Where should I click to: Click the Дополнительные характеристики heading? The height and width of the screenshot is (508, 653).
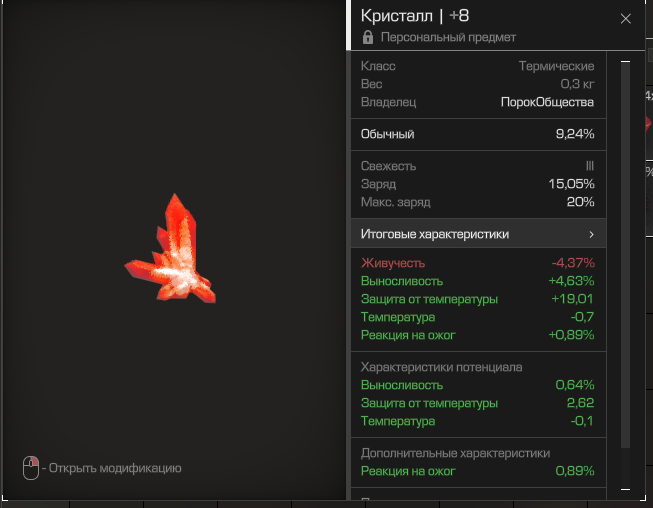point(455,453)
